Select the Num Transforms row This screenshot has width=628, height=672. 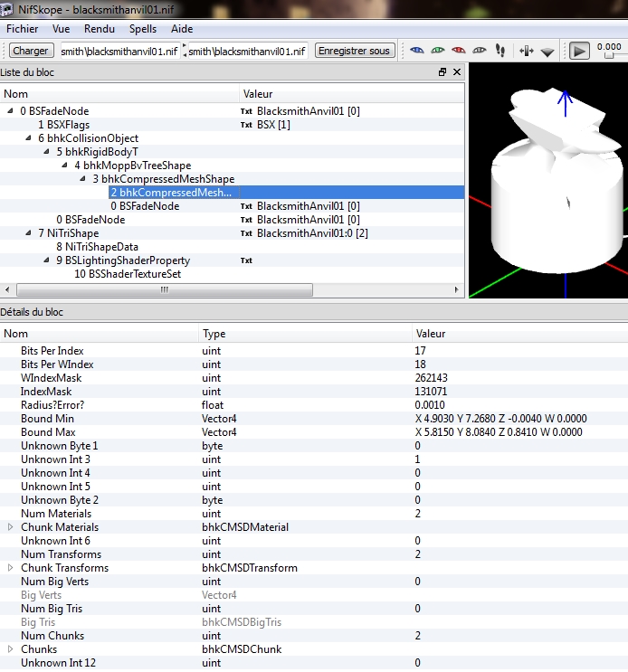pyautogui.click(x=314, y=554)
